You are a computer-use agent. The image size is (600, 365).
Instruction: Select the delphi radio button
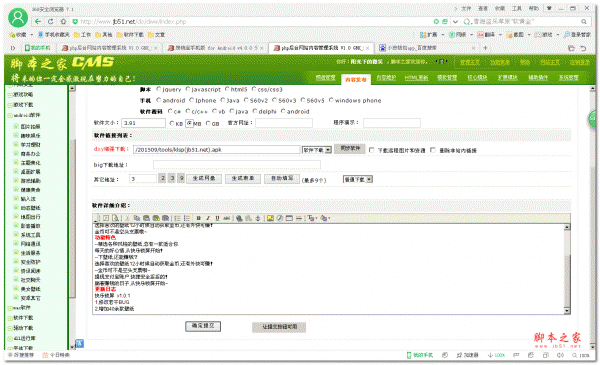click(x=255, y=111)
